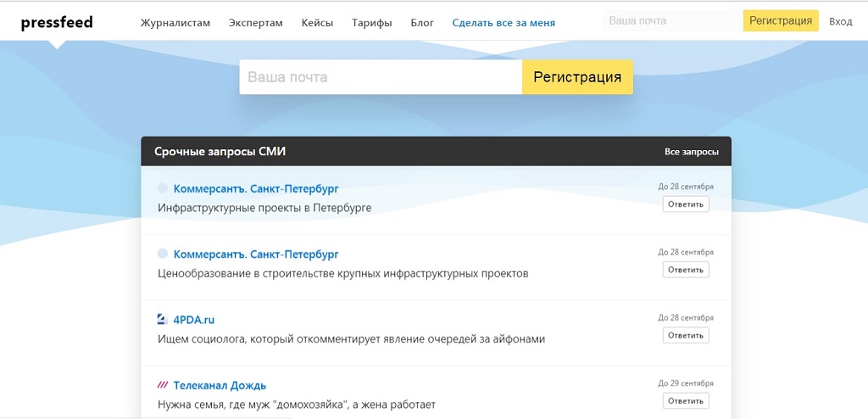Open the Телеканал Дождь link
The width and height of the screenshot is (868, 419).
point(220,385)
